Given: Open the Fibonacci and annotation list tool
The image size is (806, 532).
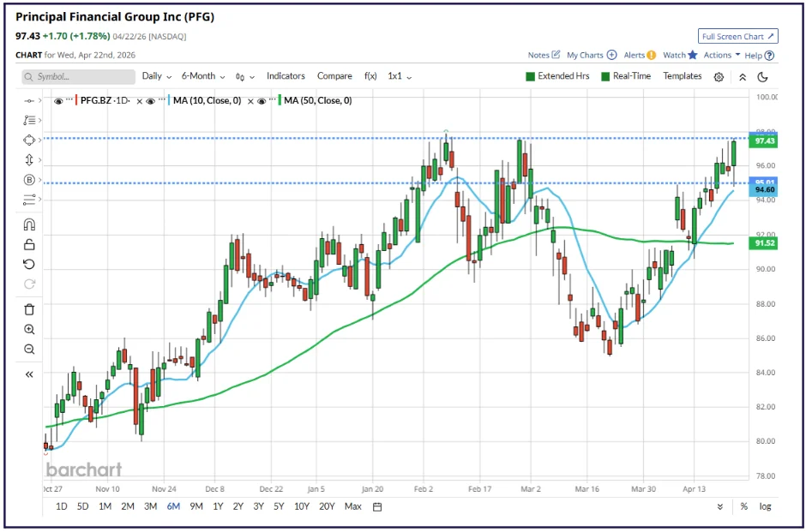Looking at the screenshot, I should pyautogui.click(x=29, y=120).
